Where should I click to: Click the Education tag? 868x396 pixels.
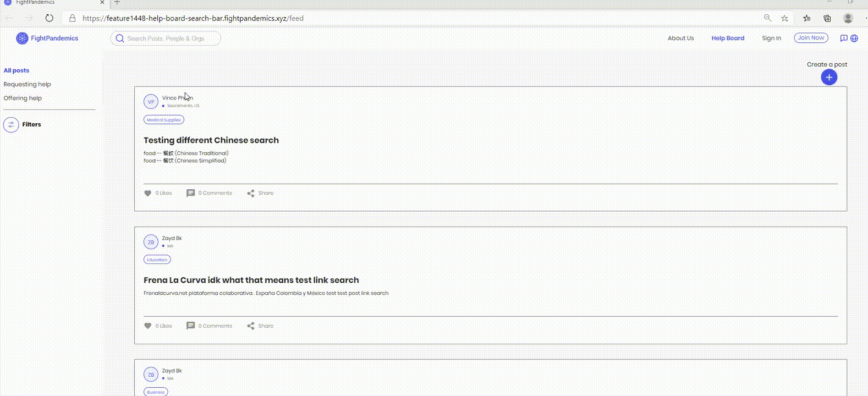pyautogui.click(x=157, y=260)
